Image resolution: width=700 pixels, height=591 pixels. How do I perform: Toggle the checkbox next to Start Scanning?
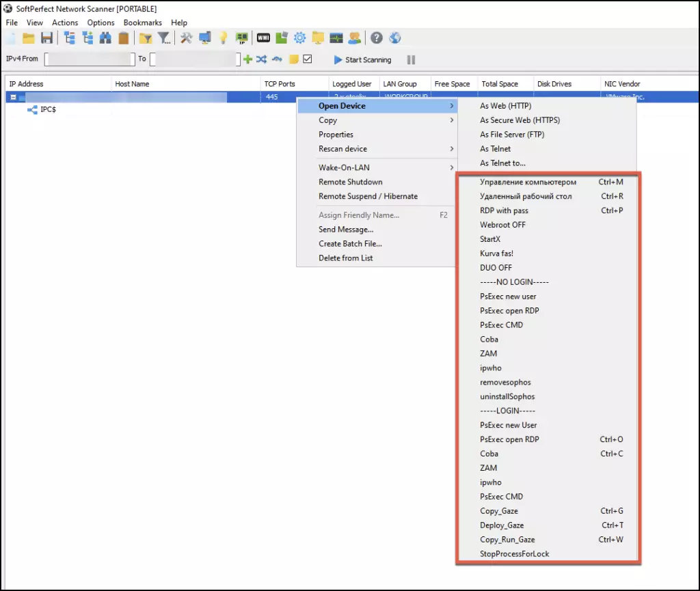(308, 59)
